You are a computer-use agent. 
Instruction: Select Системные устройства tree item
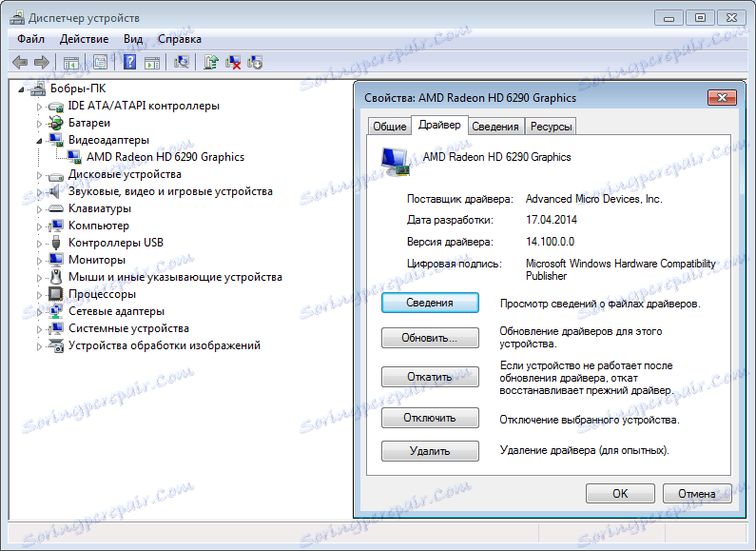128,328
